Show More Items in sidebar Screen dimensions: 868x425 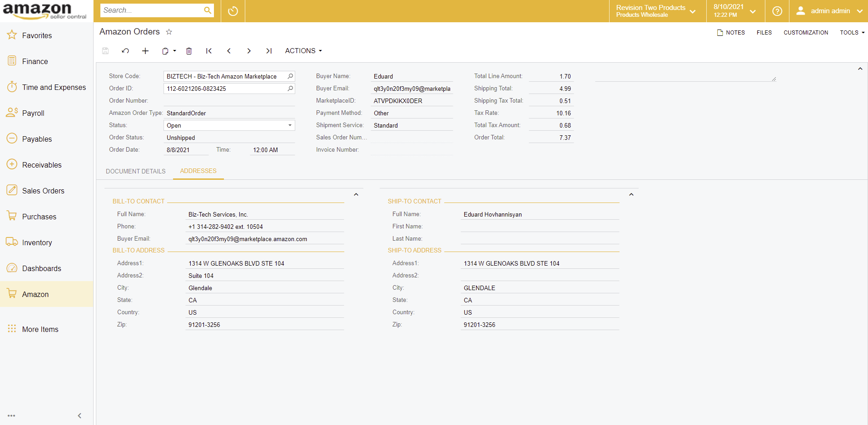tap(46, 329)
